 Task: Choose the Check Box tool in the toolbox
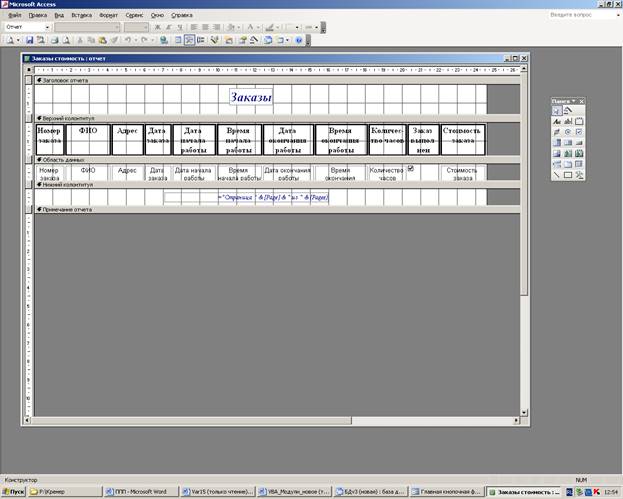pos(579,131)
